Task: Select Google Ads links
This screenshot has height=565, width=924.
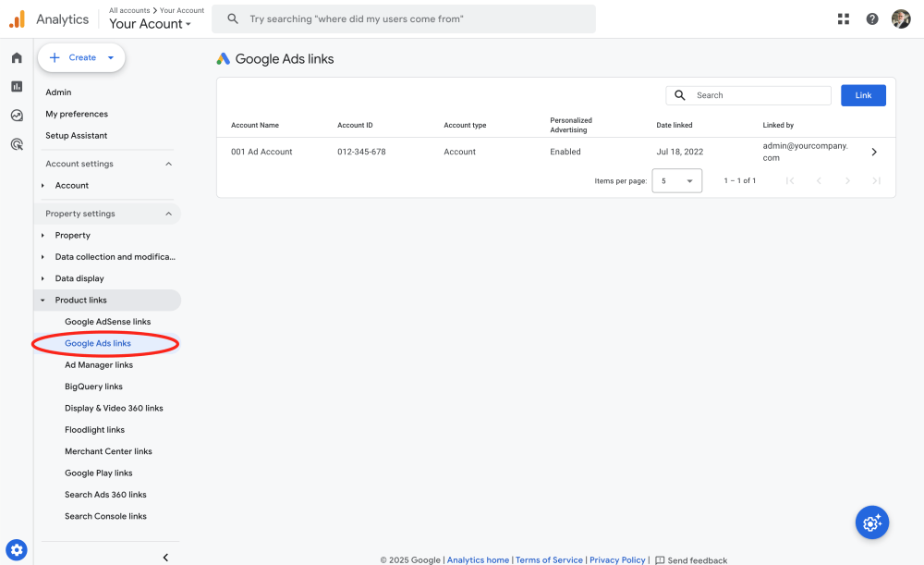Action: 98,343
